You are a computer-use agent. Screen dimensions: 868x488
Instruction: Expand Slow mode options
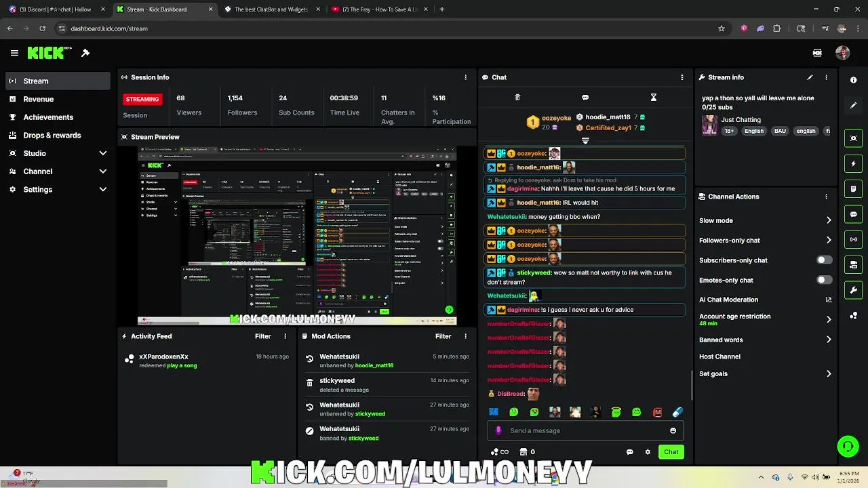(x=829, y=220)
